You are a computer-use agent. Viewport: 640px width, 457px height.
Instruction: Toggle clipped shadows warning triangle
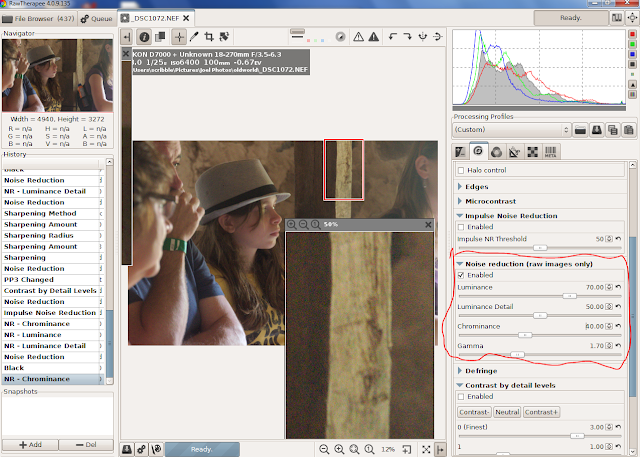coord(358,37)
